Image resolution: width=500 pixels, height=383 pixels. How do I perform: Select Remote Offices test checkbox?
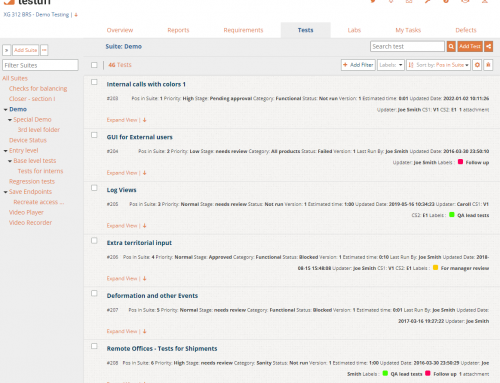[x=94, y=346]
